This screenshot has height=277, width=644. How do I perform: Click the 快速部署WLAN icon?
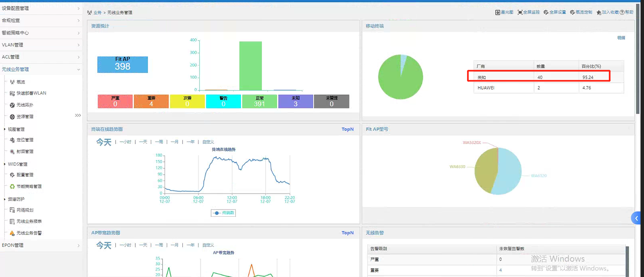pos(12,93)
